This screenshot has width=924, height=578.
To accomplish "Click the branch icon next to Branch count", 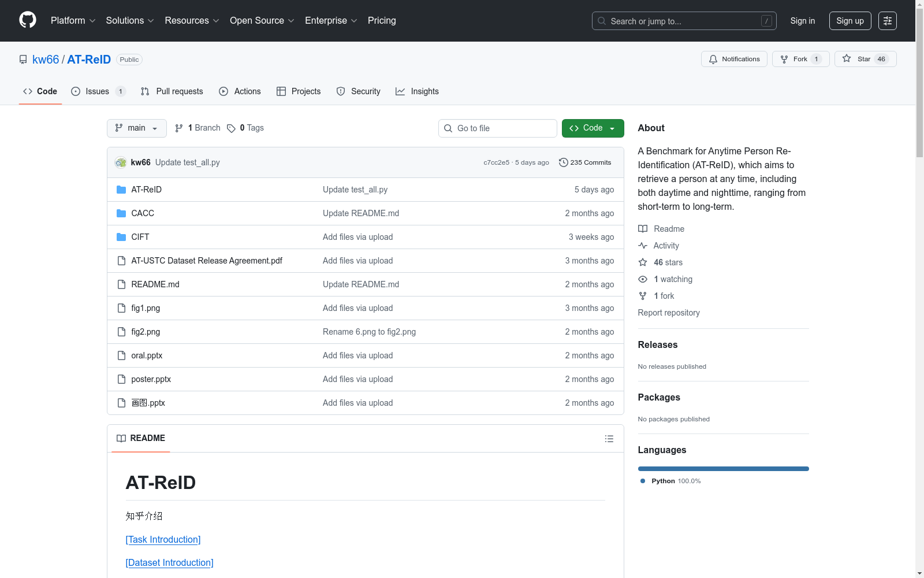I will [179, 128].
